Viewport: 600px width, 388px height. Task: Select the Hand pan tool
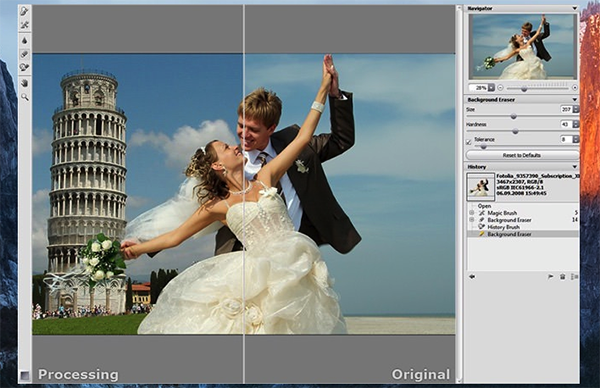point(24,83)
